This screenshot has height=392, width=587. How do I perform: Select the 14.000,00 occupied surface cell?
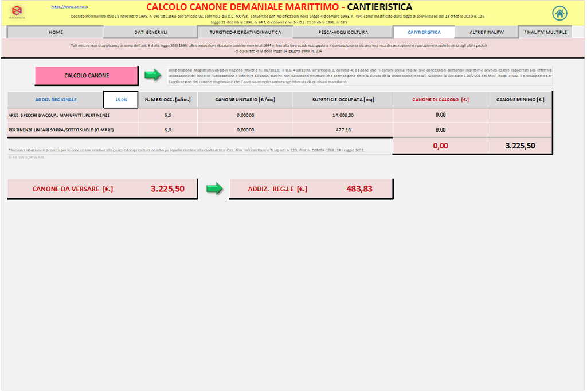click(x=343, y=115)
